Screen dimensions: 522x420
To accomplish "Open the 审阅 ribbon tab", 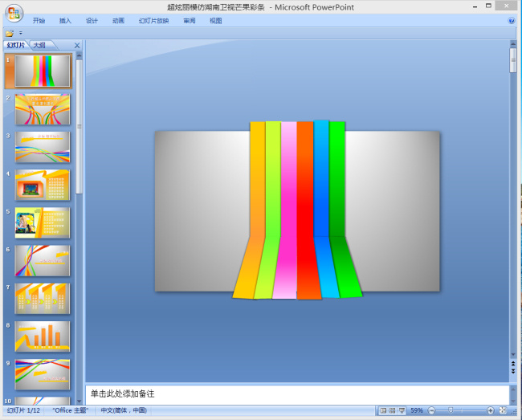I will (190, 21).
